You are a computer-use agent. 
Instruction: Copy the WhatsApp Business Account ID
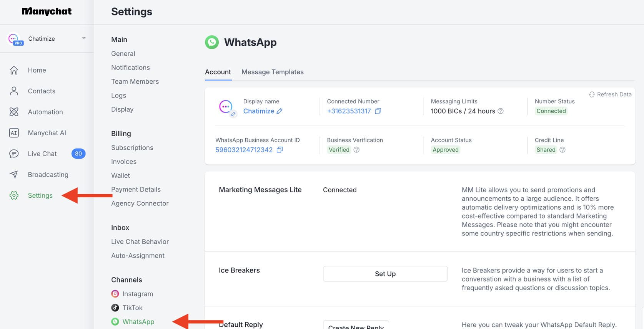tap(280, 150)
